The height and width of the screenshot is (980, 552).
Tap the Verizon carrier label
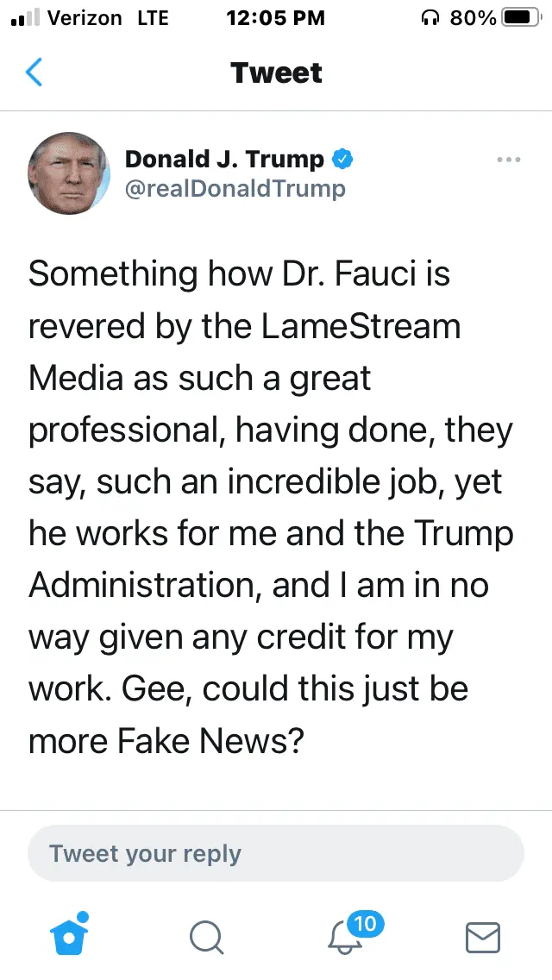coord(85,18)
